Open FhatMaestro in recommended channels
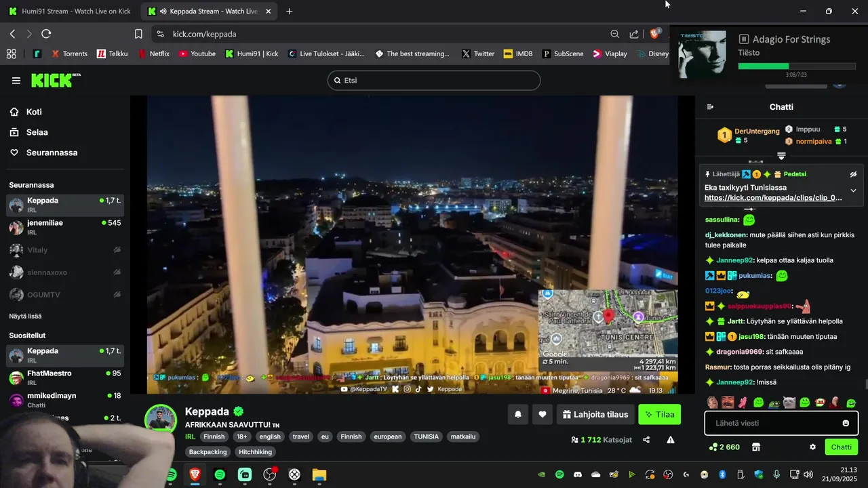The width and height of the screenshot is (868, 488). coord(65,378)
